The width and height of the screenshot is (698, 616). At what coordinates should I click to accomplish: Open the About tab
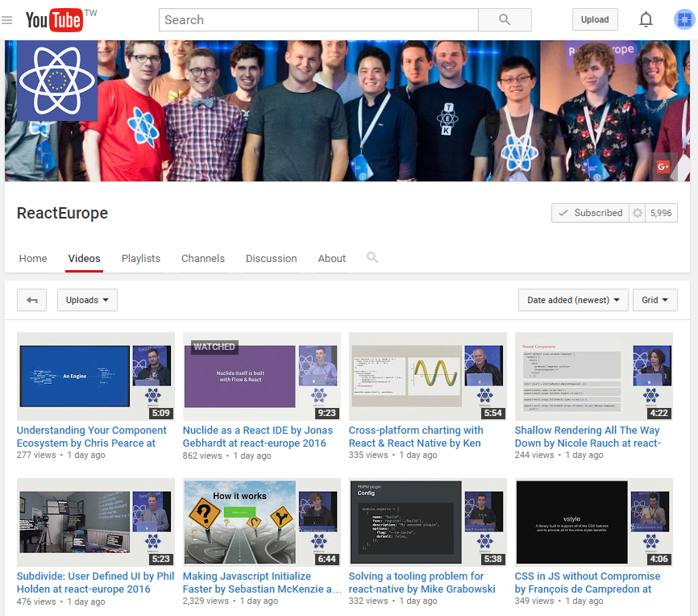click(x=331, y=258)
